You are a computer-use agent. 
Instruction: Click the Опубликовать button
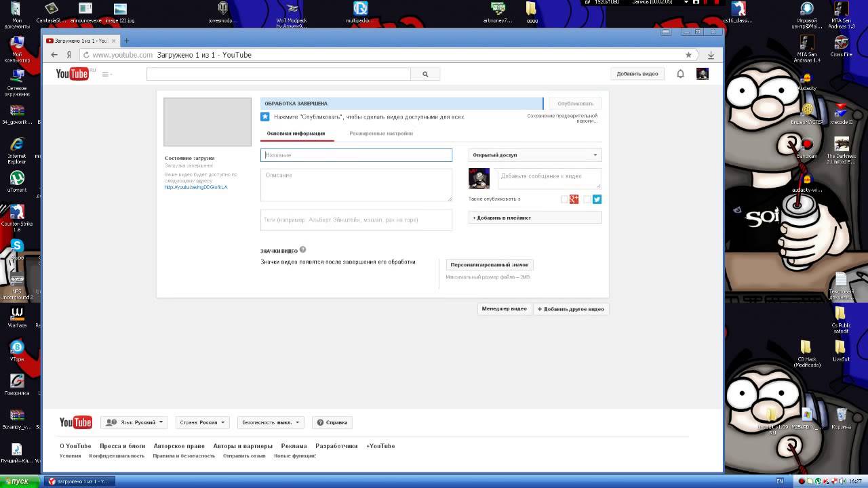click(575, 104)
